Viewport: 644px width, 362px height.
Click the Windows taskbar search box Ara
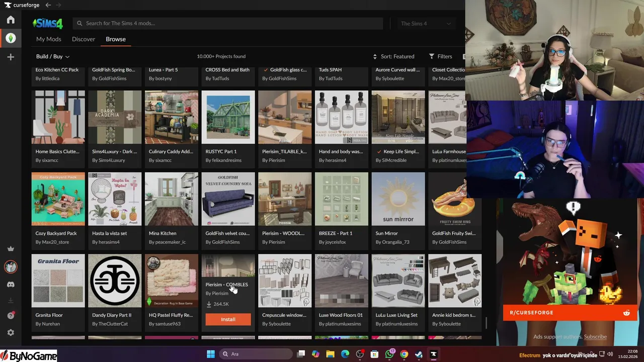tap(255, 354)
